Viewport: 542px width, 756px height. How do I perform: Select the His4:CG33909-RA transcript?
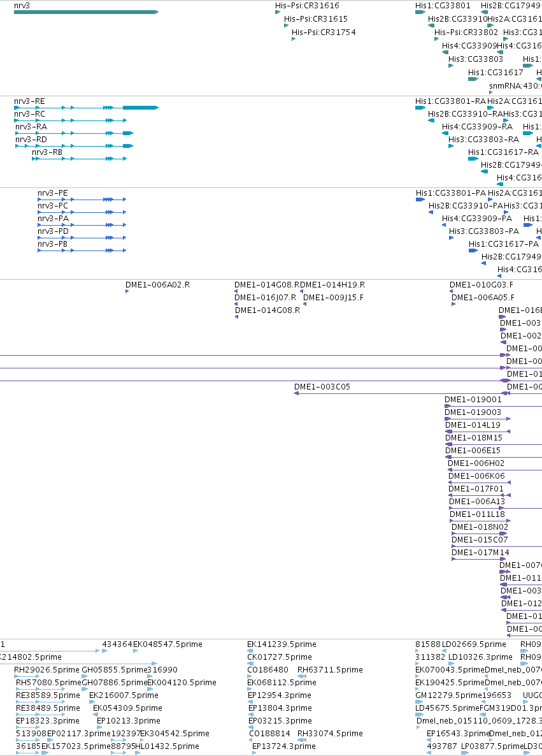pyautogui.click(x=445, y=133)
